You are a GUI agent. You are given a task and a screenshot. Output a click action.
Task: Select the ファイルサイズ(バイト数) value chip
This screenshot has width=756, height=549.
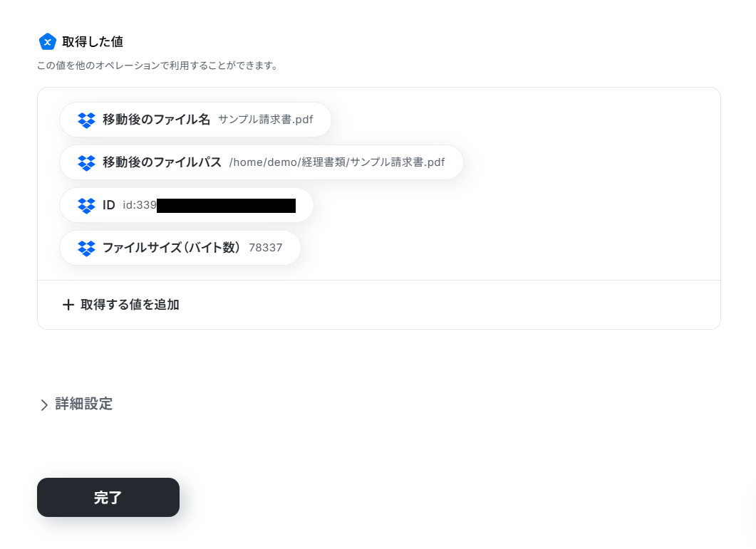coord(180,248)
